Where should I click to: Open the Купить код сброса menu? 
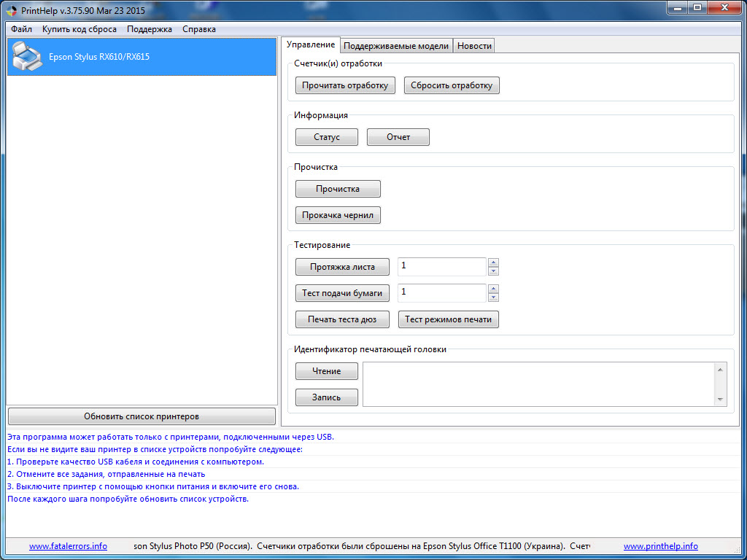(79, 29)
